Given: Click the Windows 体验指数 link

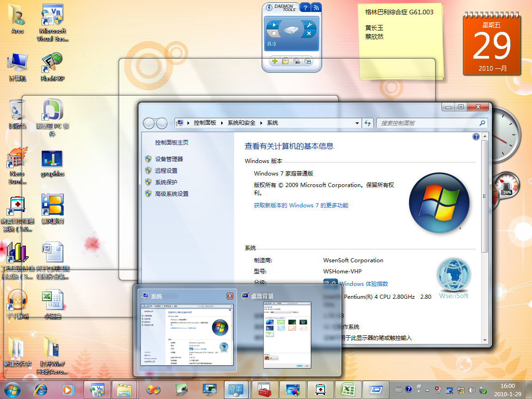Looking at the screenshot, I should 363,284.
